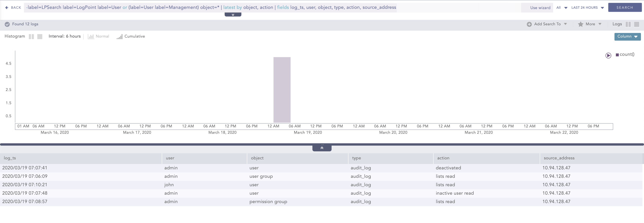Toggle the dual-pane layout next to Logs

[x=628, y=24]
